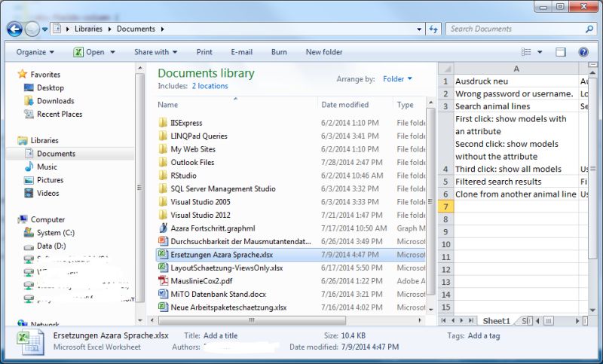Click into the Search Documents field

pyautogui.click(x=515, y=29)
